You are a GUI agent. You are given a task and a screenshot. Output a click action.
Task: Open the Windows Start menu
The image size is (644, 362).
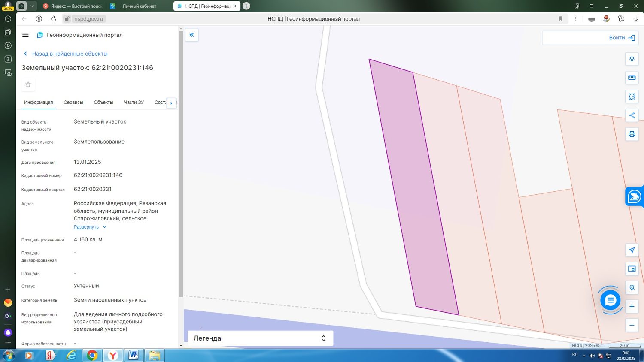click(9, 356)
